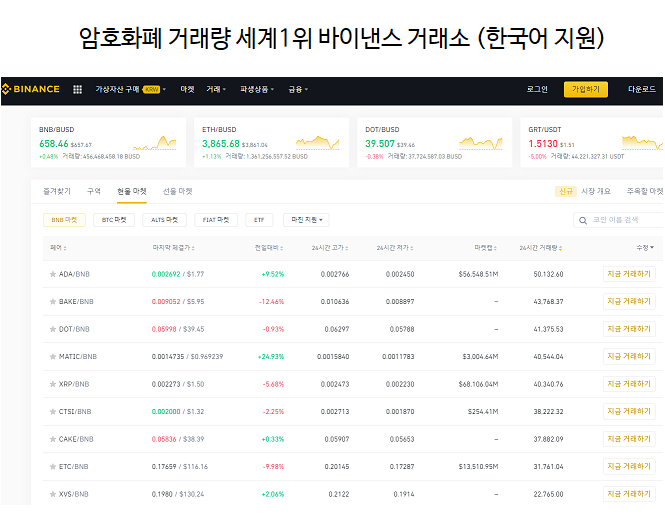Click 지금 거래하기 for BAKE/BNB
Screen dimensions: 665x517
click(x=629, y=302)
